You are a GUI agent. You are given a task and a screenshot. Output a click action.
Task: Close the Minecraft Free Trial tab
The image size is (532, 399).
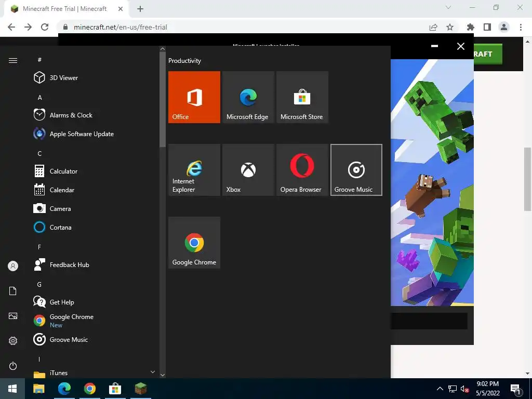(121, 9)
